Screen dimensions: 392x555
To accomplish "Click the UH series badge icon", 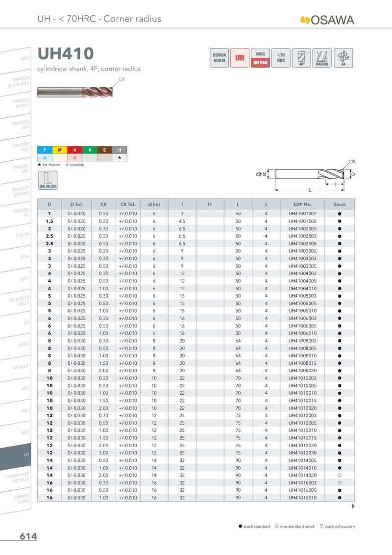I will click(240, 58).
